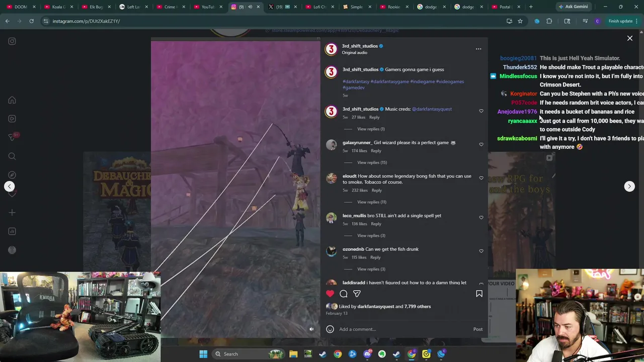The width and height of the screenshot is (644, 362).
Task: Expand replies under leco_mullis comment
Action: pyautogui.click(x=371, y=236)
